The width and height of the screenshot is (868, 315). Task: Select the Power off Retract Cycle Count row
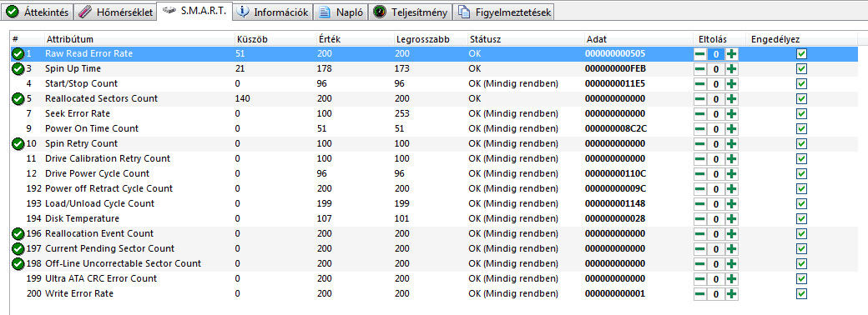click(434, 188)
